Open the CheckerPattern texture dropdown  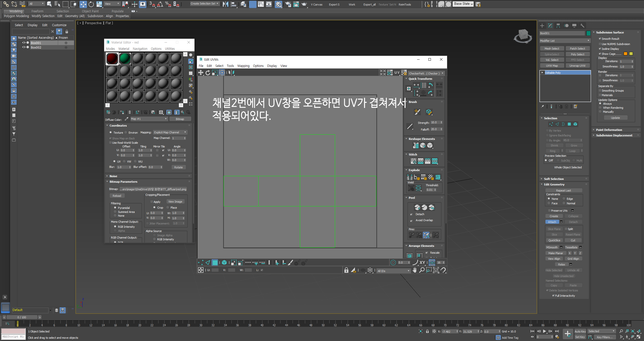(x=426, y=73)
